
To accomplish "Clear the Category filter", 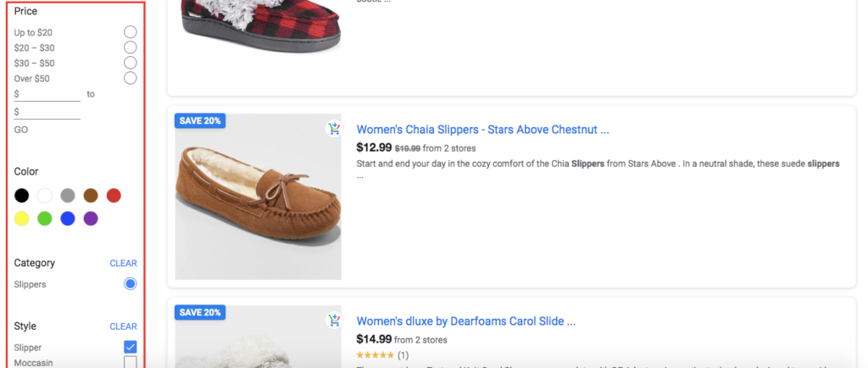I will tap(123, 264).
